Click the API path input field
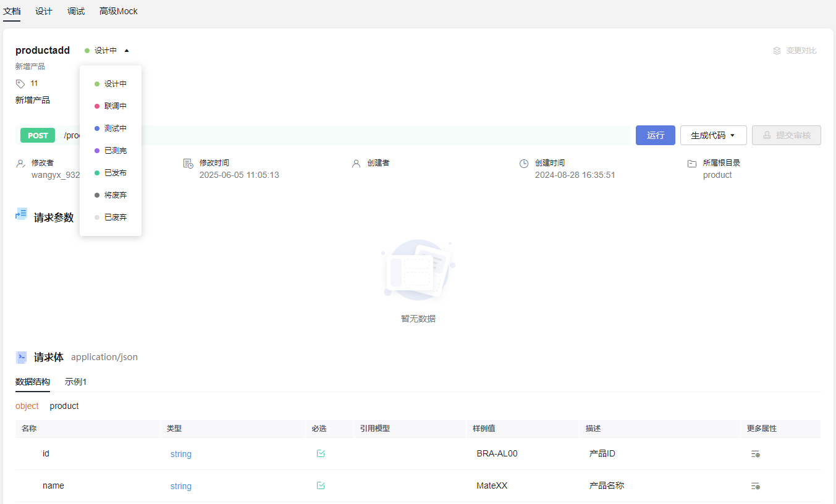The image size is (836, 504). [371, 135]
